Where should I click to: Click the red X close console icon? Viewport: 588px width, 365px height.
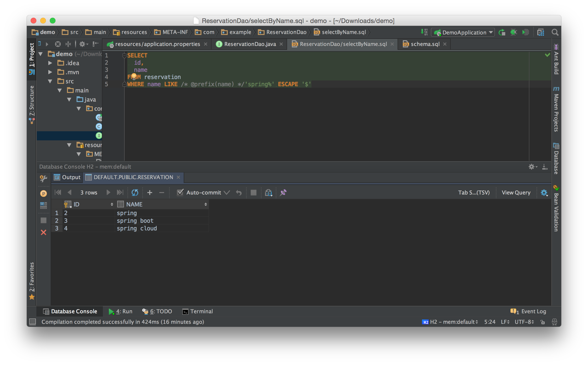(x=43, y=232)
